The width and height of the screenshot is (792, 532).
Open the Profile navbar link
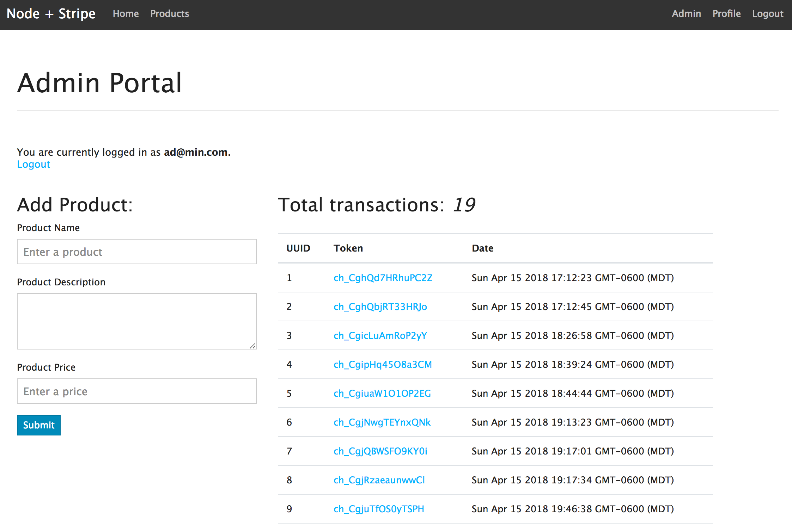pyautogui.click(x=726, y=14)
